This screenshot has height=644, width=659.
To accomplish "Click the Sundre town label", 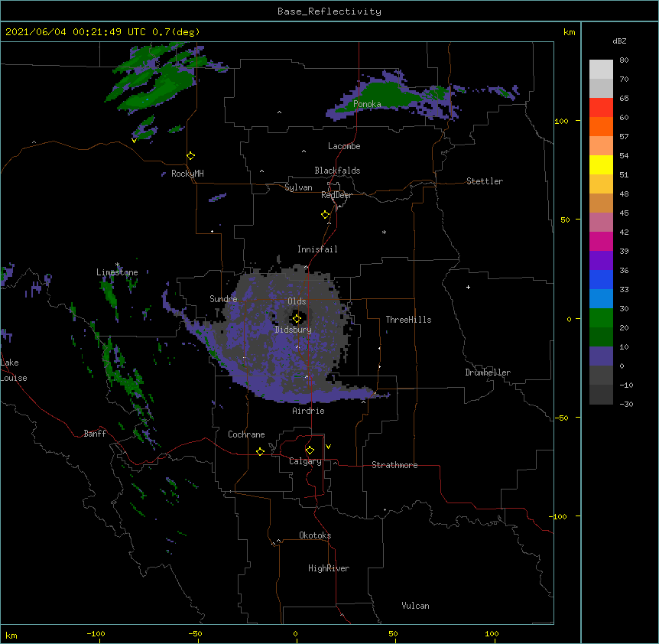I will click(223, 299).
